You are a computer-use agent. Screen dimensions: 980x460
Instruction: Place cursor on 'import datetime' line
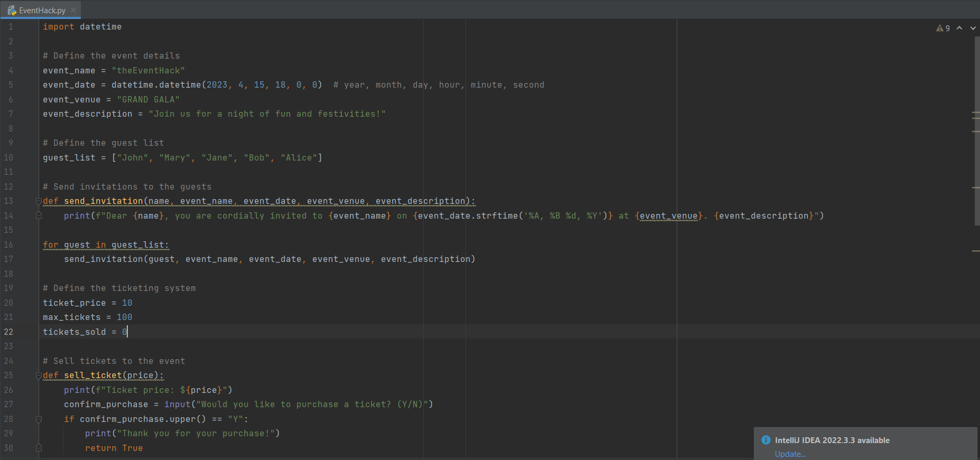82,27
